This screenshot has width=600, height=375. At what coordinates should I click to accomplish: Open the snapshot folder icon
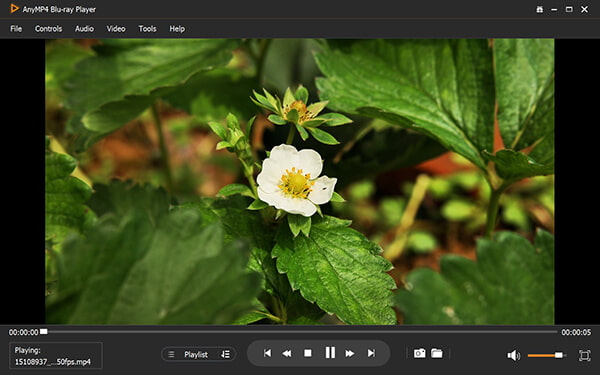[x=437, y=353]
